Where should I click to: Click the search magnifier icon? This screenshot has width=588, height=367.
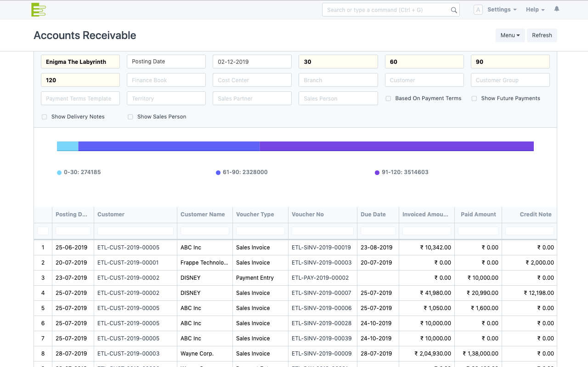(454, 10)
